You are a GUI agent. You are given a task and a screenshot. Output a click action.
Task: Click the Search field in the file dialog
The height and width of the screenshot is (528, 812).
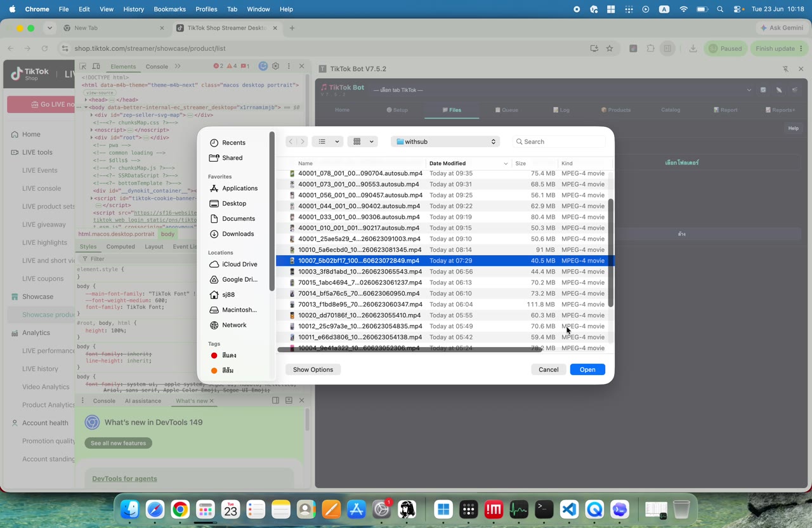pos(559,142)
